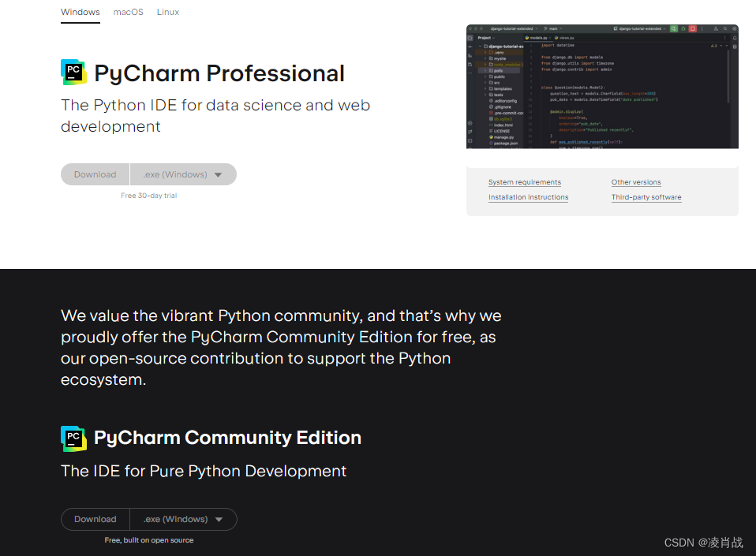Click the Free, built on open source text
756x556 pixels.
pyautogui.click(x=149, y=540)
